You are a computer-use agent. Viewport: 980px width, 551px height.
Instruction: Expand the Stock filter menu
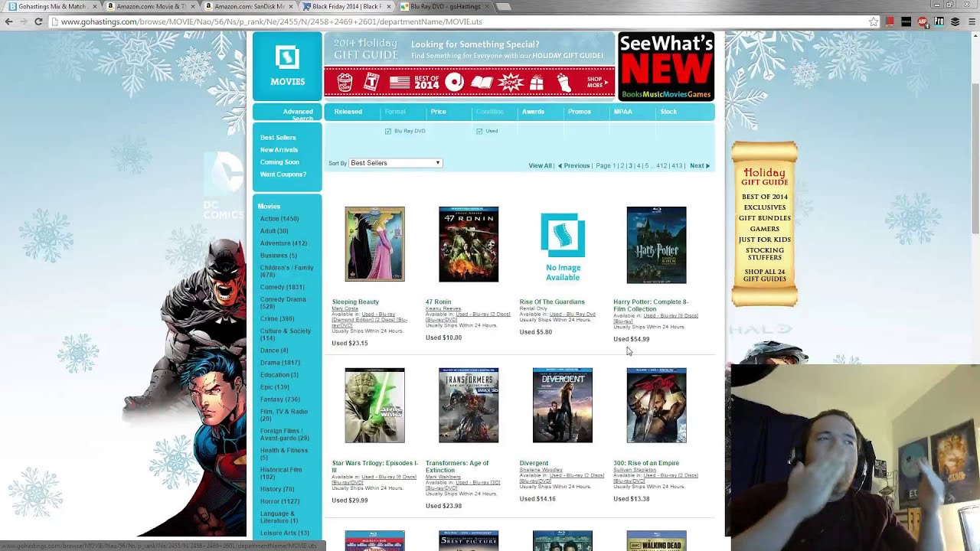pos(668,112)
